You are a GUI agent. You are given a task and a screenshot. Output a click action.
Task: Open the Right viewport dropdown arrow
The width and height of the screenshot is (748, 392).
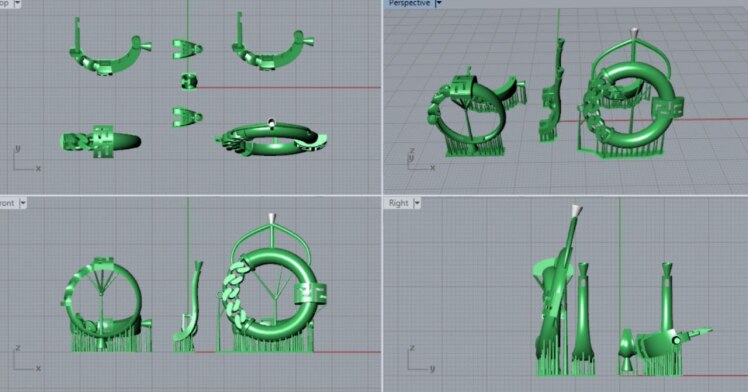(x=417, y=203)
